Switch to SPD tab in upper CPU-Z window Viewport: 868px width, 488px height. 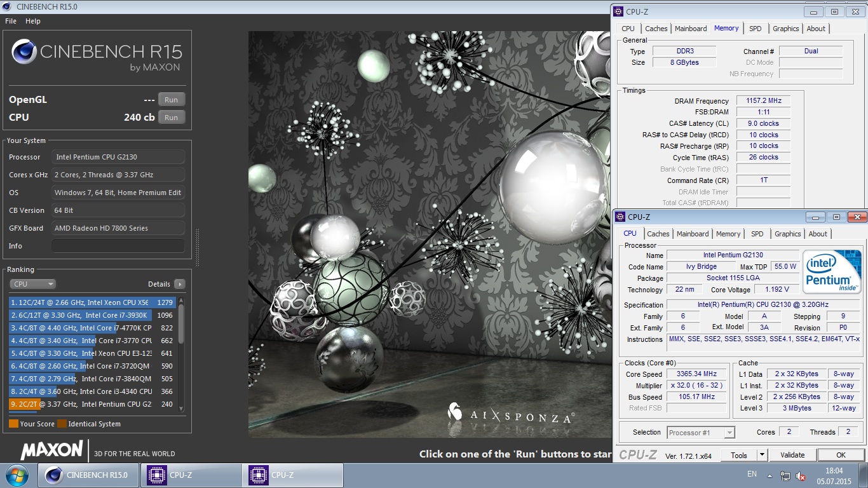coord(755,29)
